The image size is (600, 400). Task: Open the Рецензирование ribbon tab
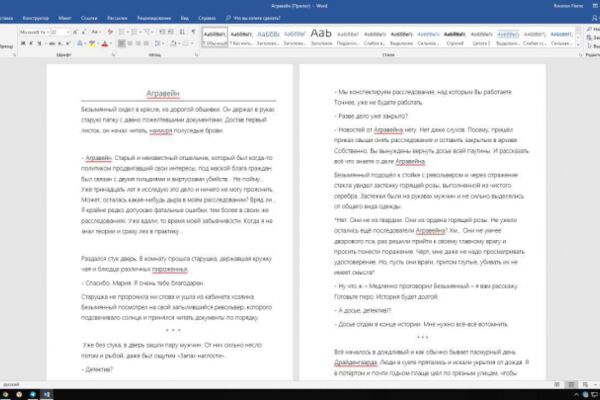coord(154,18)
